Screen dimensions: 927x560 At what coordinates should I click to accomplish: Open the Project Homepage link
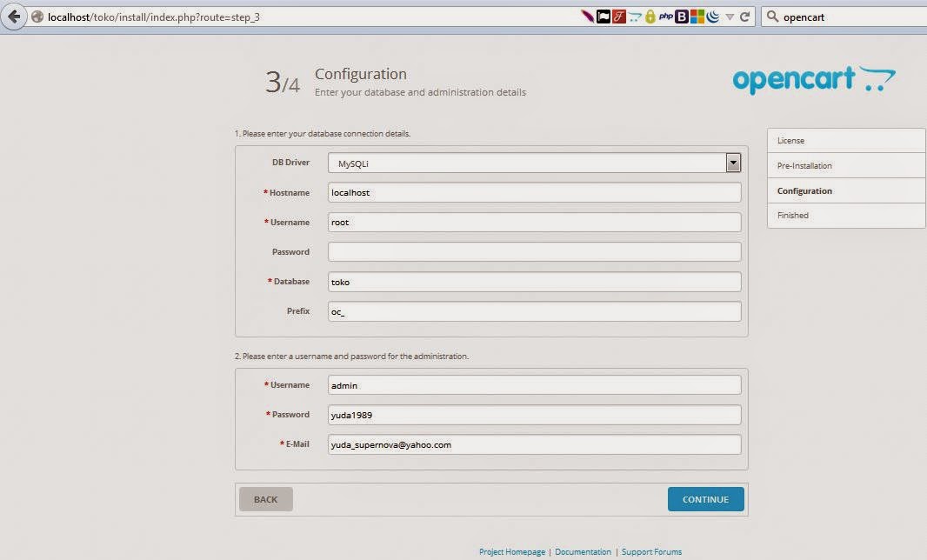pos(512,551)
